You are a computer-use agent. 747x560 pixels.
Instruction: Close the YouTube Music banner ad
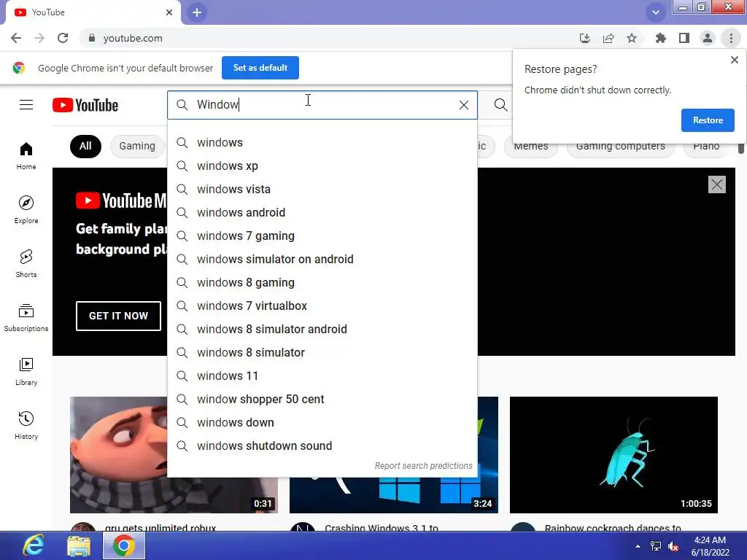[x=717, y=184]
